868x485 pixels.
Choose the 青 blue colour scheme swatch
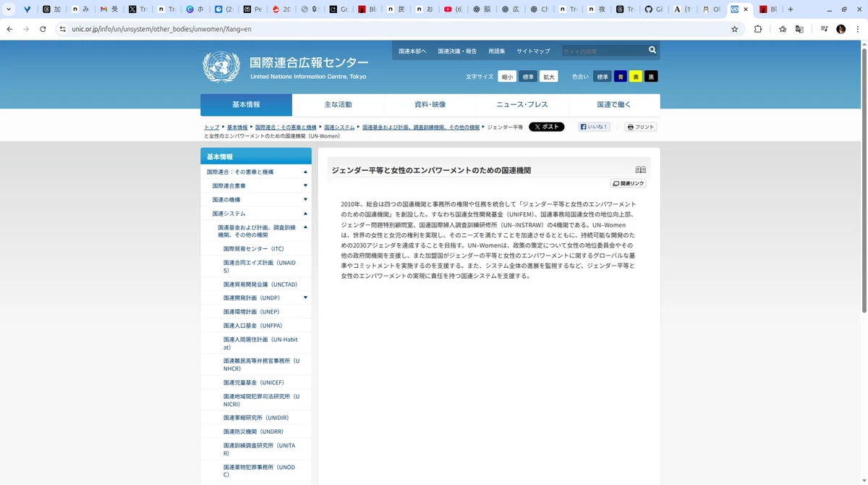pyautogui.click(x=621, y=77)
